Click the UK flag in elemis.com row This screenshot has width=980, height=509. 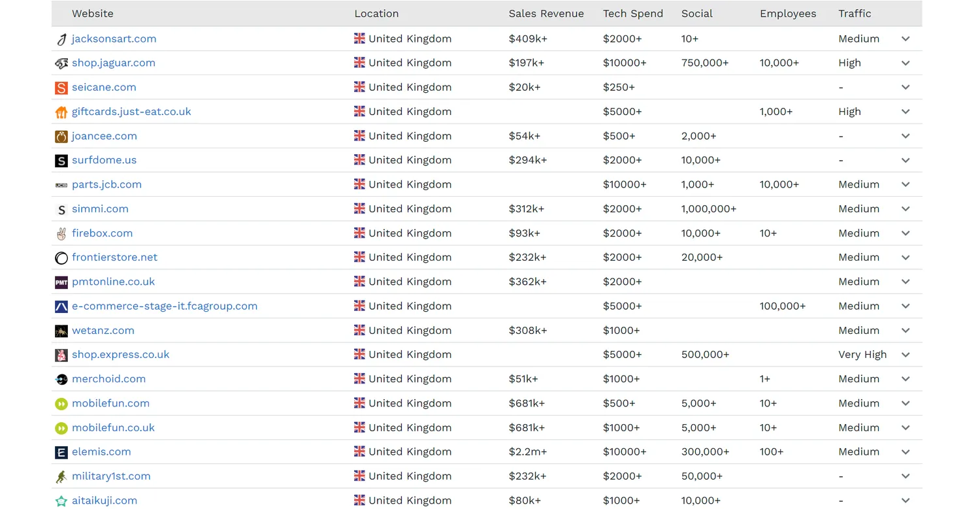coord(359,451)
